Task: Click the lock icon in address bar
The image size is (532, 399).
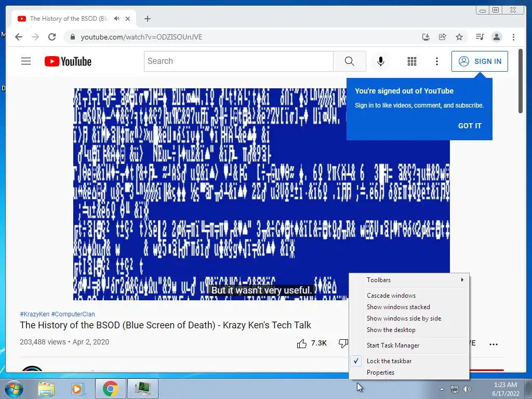Action: coord(72,37)
